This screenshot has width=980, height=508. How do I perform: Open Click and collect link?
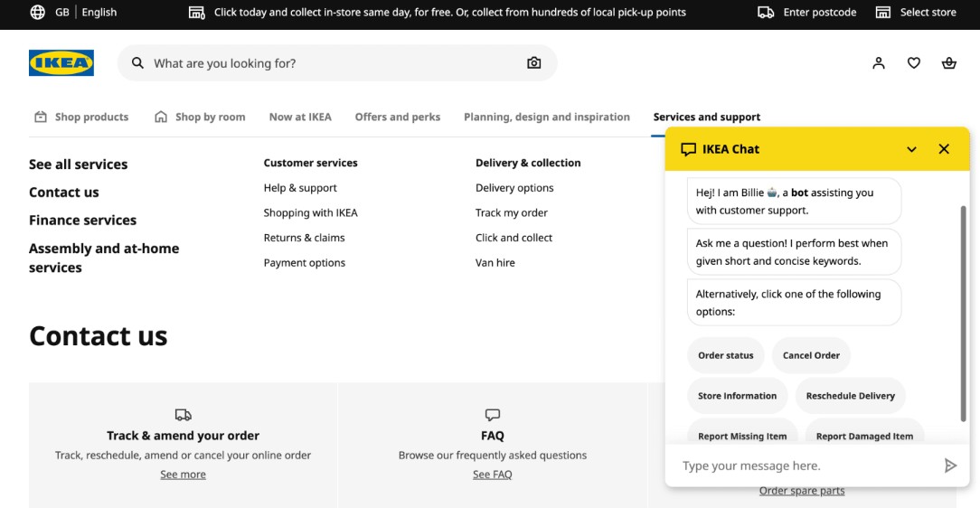tap(514, 238)
